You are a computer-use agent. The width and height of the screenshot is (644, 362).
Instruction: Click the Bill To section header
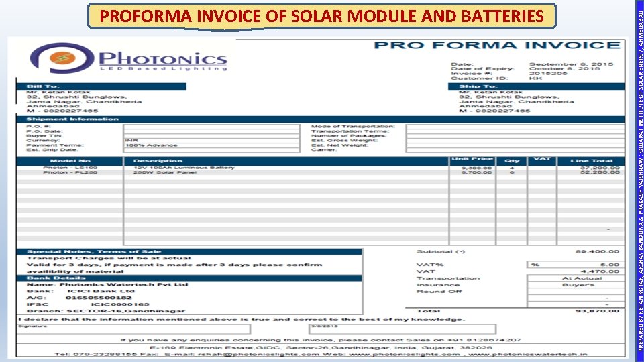(101, 86)
